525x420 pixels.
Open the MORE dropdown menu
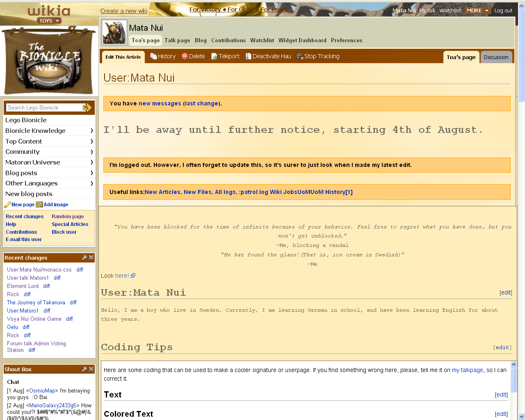pos(477,11)
